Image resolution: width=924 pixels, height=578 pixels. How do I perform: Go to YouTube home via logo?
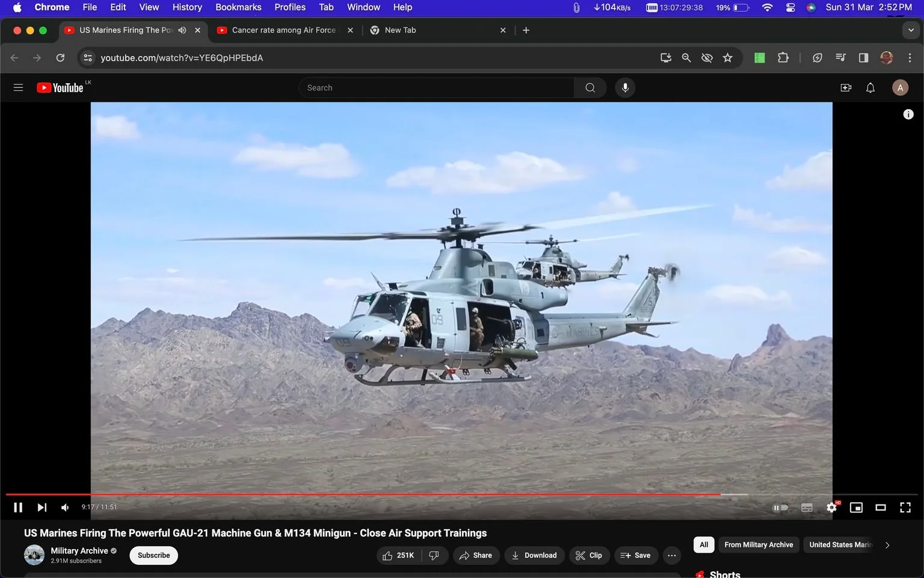click(60, 88)
